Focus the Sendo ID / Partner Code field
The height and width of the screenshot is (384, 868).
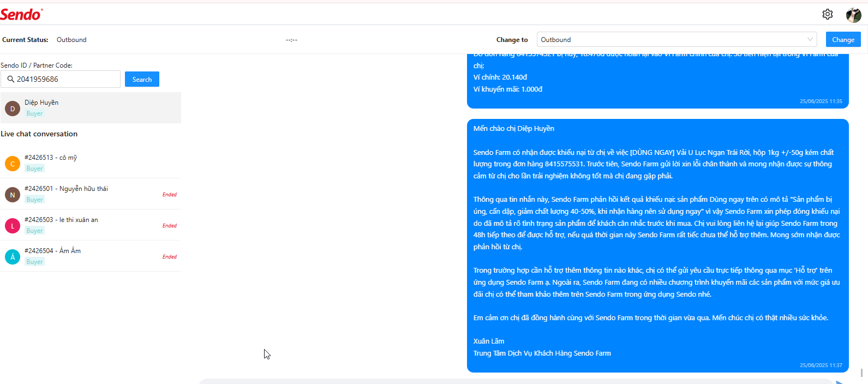point(61,79)
